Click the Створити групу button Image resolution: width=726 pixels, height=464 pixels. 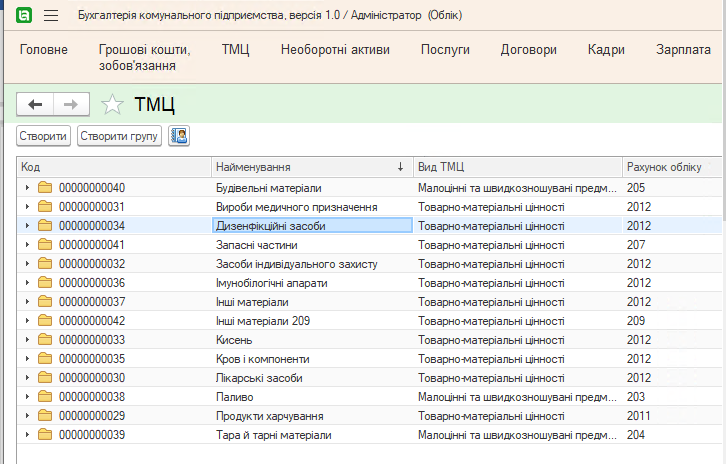point(119,136)
